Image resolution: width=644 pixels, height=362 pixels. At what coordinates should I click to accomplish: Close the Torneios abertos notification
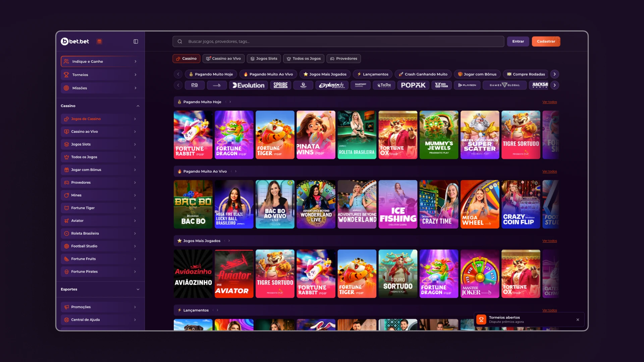(578, 320)
